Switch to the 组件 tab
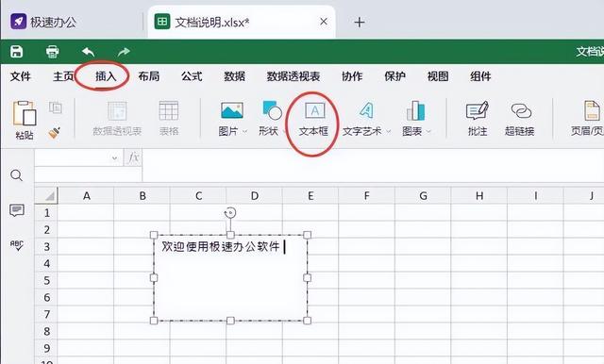This screenshot has width=604, height=364. 480,76
